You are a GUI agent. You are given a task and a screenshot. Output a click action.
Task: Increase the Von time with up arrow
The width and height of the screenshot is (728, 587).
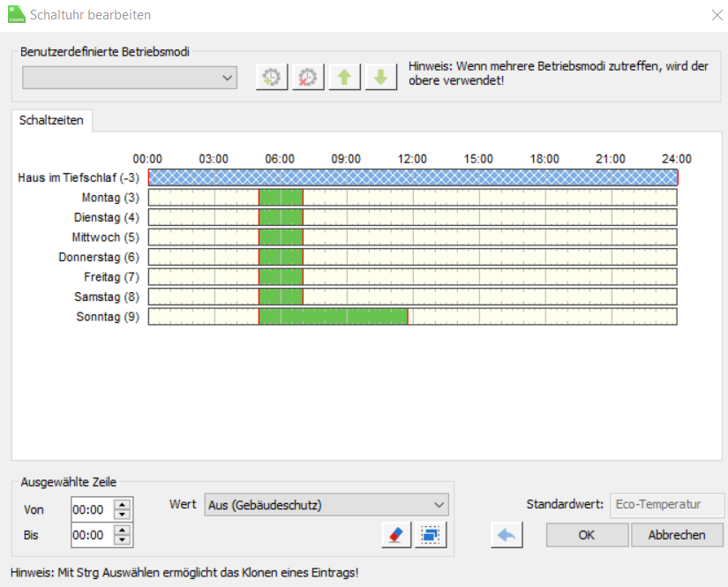[x=122, y=505]
